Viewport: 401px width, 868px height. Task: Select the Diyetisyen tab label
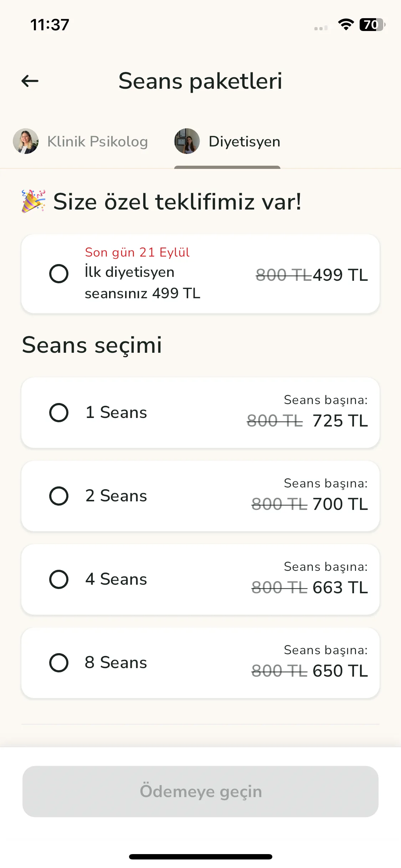pyautogui.click(x=245, y=141)
